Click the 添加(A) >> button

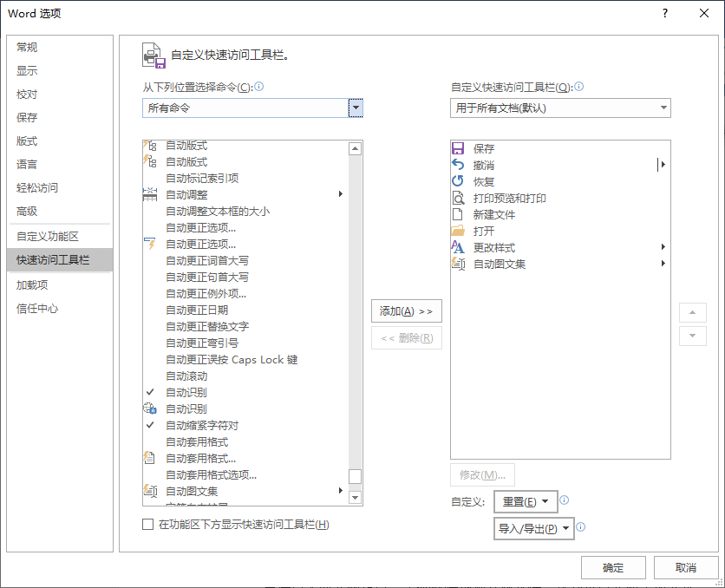pyautogui.click(x=407, y=311)
